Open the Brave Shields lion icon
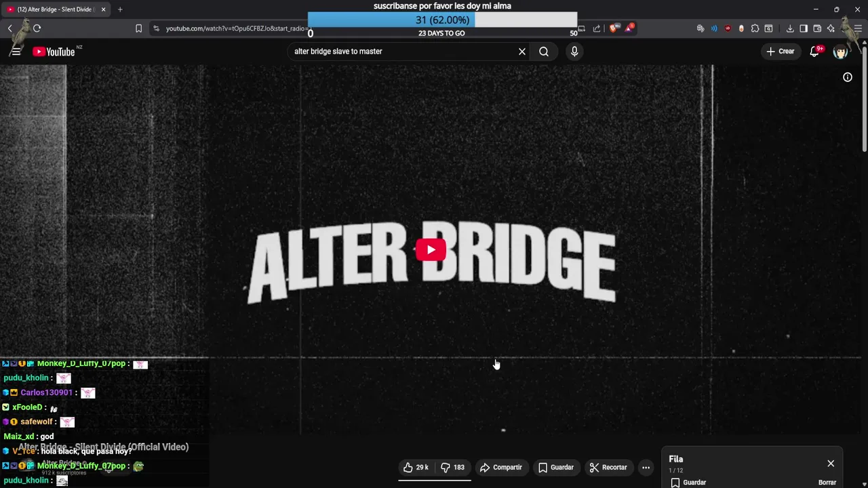 (614, 28)
